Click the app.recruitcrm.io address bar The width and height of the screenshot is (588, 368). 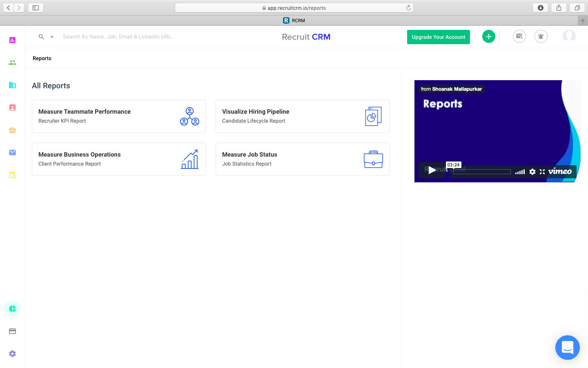pyautogui.click(x=294, y=8)
